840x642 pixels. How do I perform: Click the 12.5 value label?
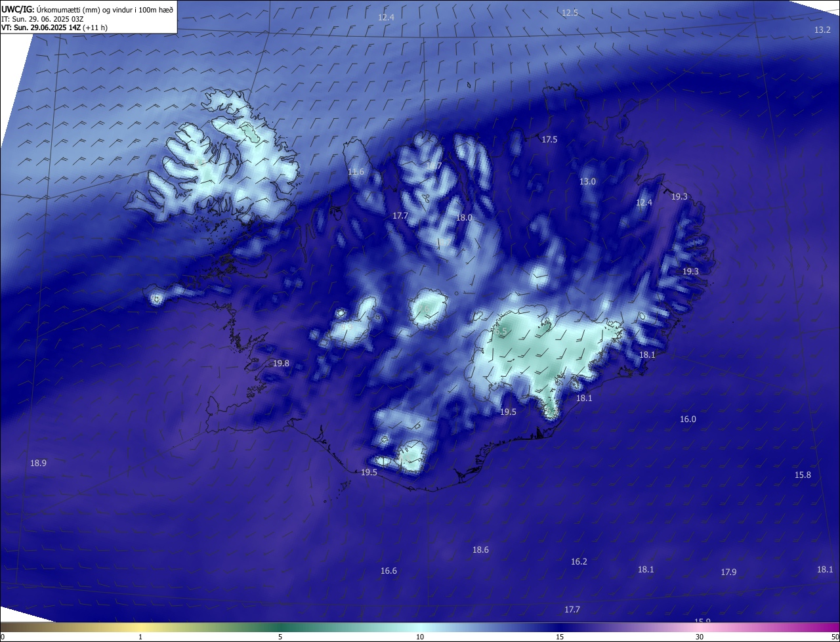(x=570, y=13)
